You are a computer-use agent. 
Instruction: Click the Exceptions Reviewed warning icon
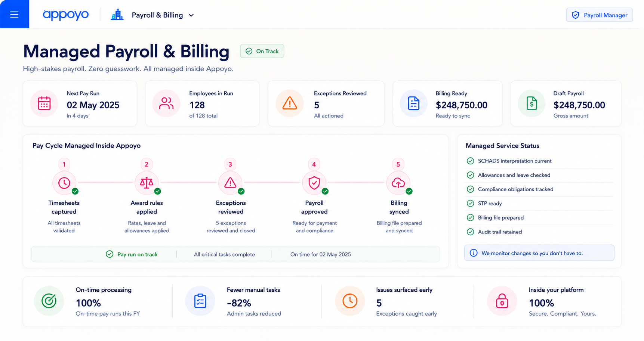[x=290, y=103]
